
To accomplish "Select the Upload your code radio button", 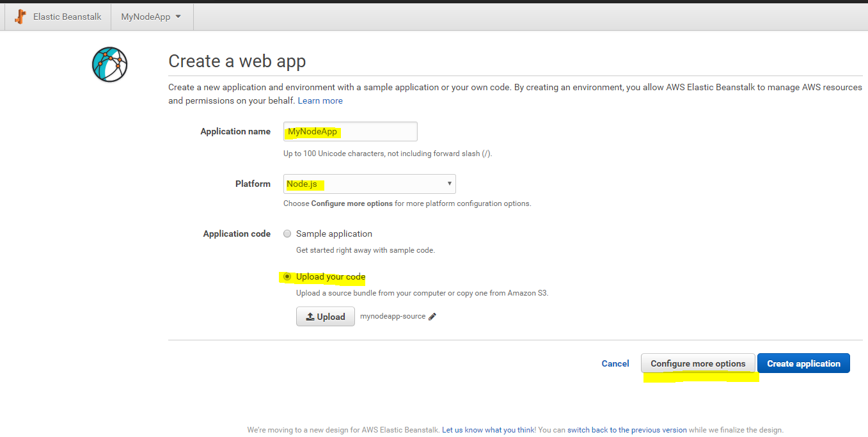I will (287, 277).
